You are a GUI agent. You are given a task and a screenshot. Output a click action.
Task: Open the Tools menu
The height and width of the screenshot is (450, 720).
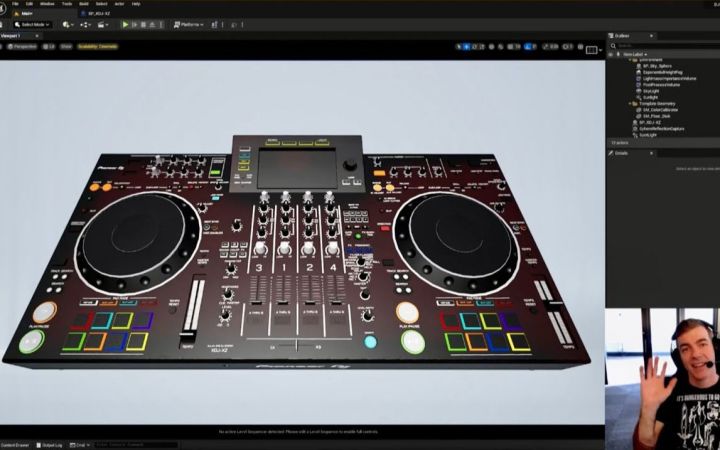tap(67, 4)
